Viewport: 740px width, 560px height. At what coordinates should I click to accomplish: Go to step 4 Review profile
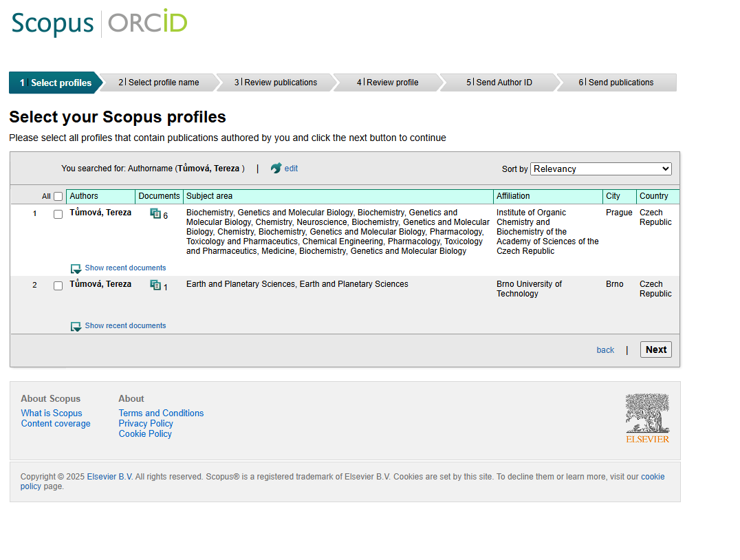coord(387,83)
